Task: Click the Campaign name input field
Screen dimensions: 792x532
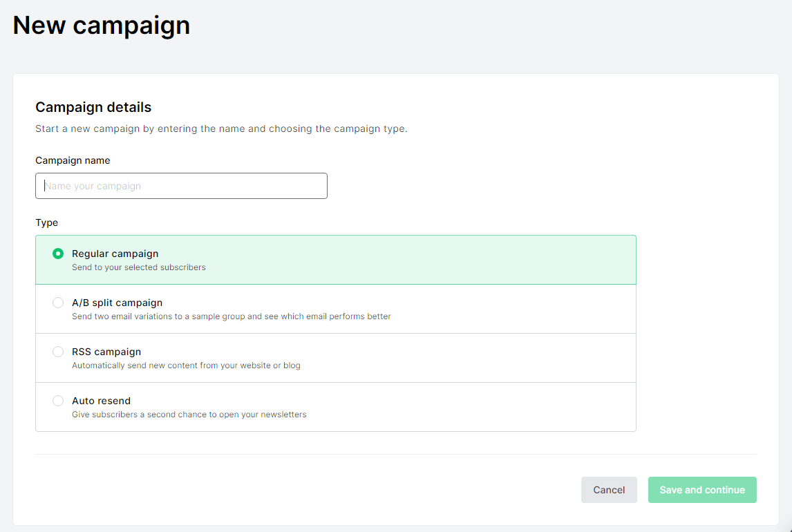Action: click(x=181, y=186)
